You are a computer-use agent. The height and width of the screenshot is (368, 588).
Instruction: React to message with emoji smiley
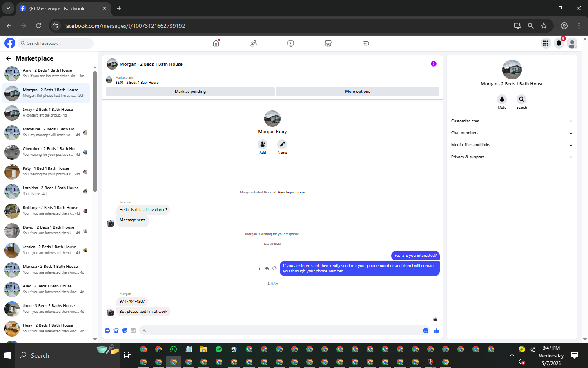274,269
